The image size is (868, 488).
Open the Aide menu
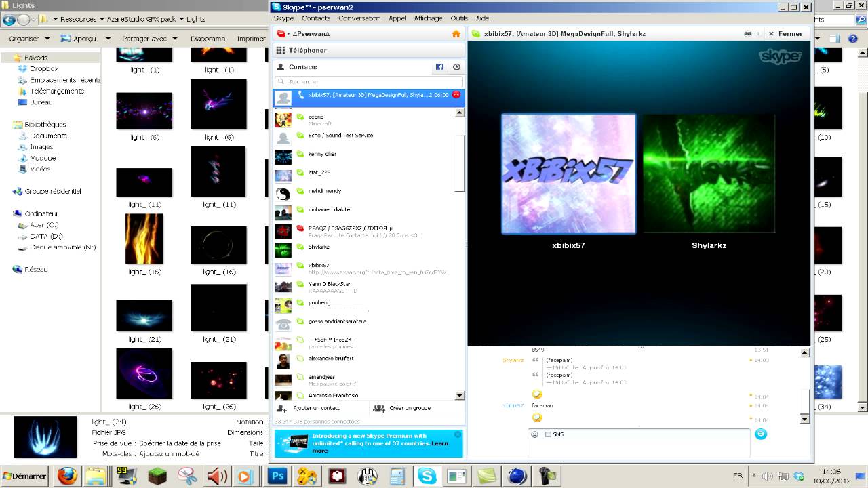tap(483, 18)
